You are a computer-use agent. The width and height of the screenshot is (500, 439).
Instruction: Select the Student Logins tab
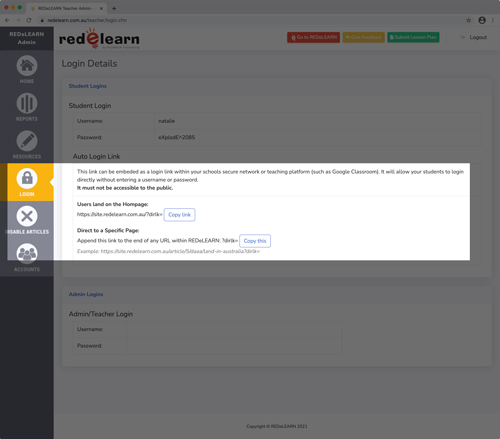coord(88,86)
